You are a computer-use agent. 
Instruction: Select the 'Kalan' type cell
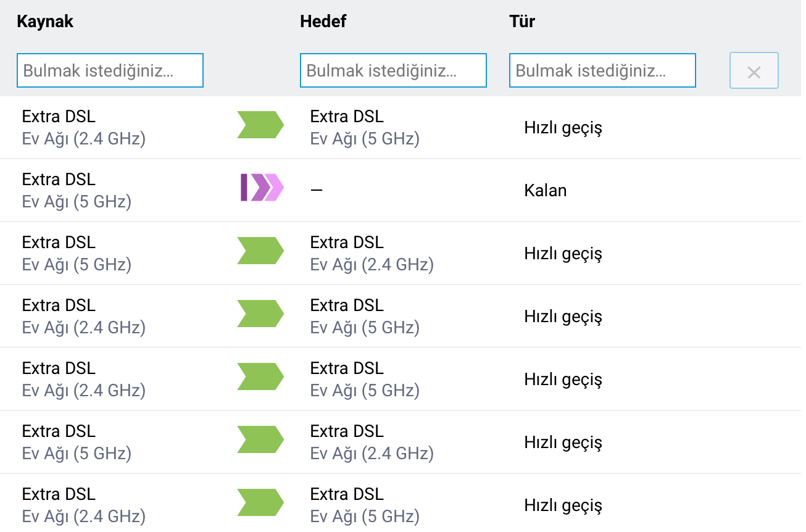point(546,190)
